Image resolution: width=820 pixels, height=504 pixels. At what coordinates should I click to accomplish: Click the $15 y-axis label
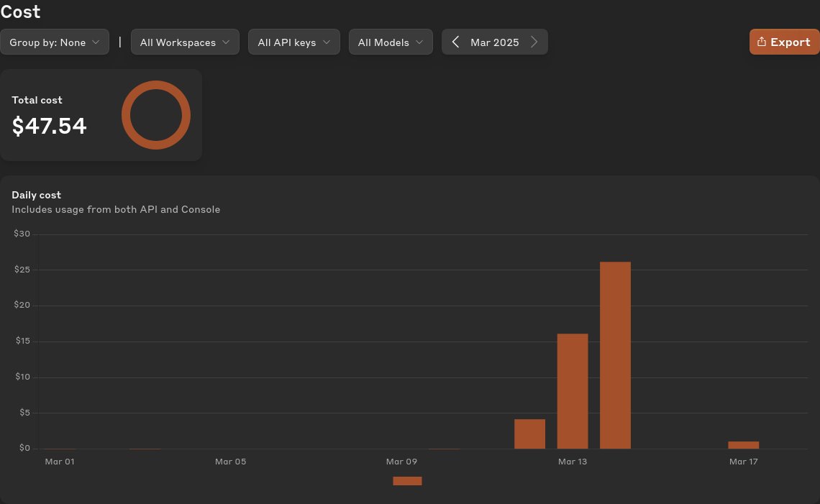(x=22, y=341)
